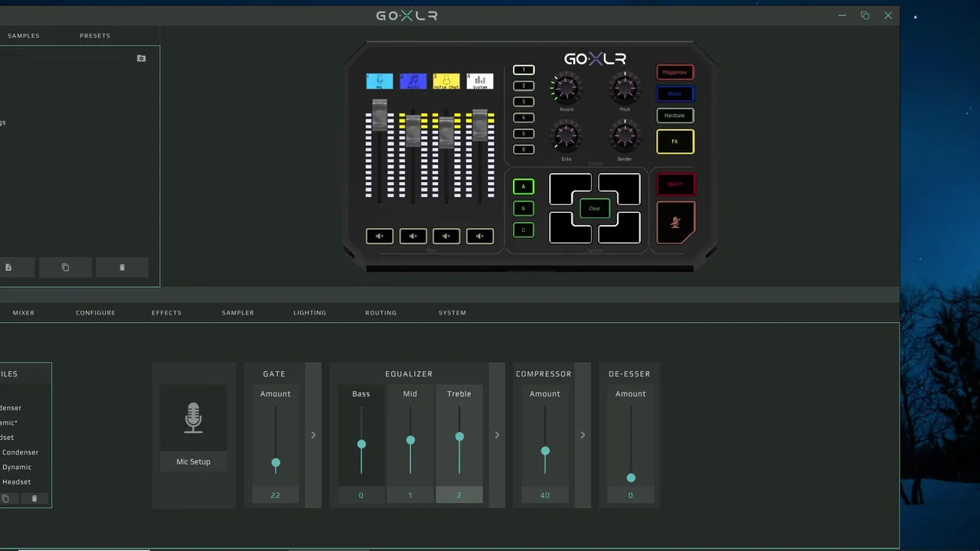Viewport: 980px width, 551px height.
Task: Click the save-new profile icon in top panel
Action: pos(8,267)
